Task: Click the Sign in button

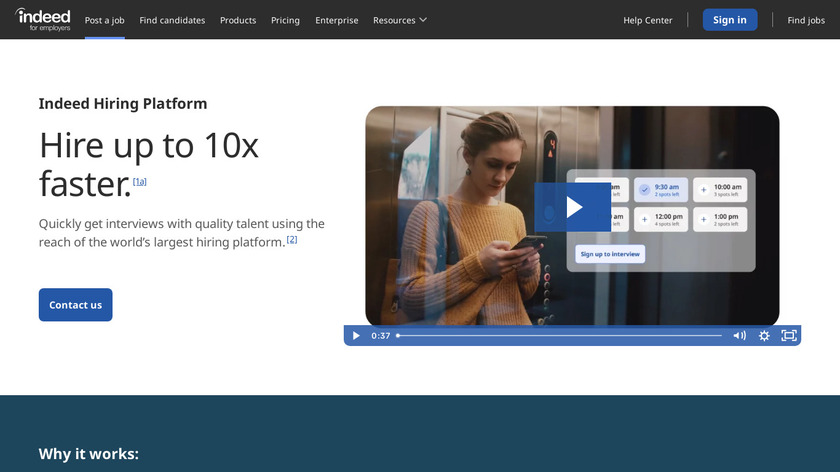Action: [730, 20]
